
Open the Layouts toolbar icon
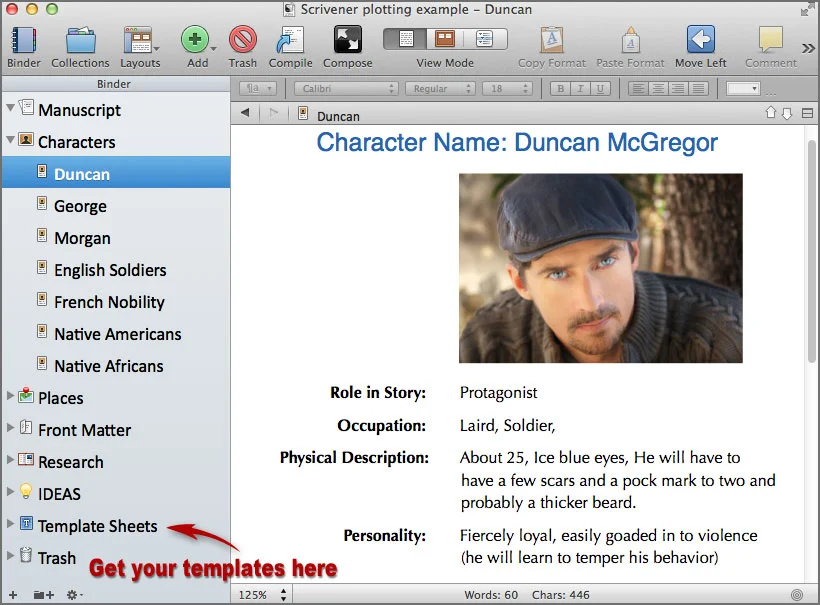pos(138,40)
